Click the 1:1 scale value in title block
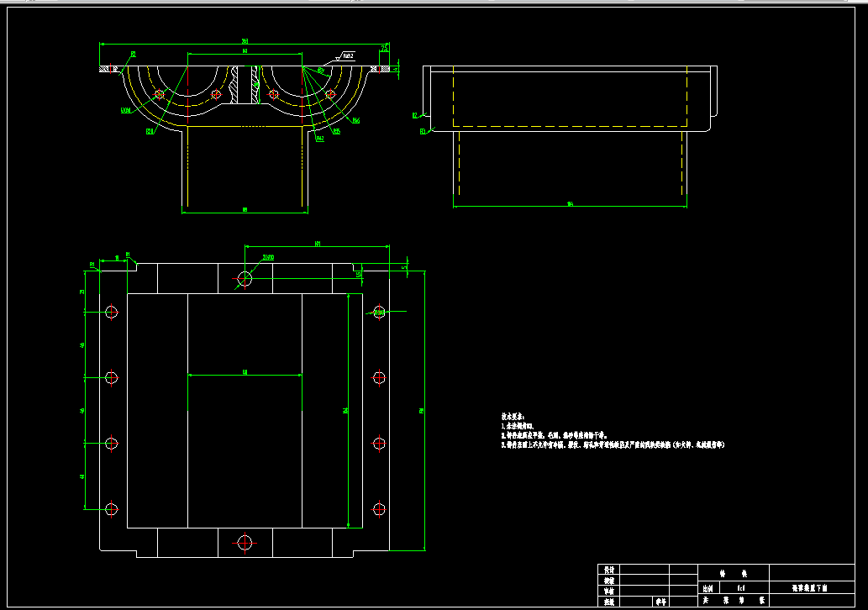The image size is (868, 610). point(740,588)
